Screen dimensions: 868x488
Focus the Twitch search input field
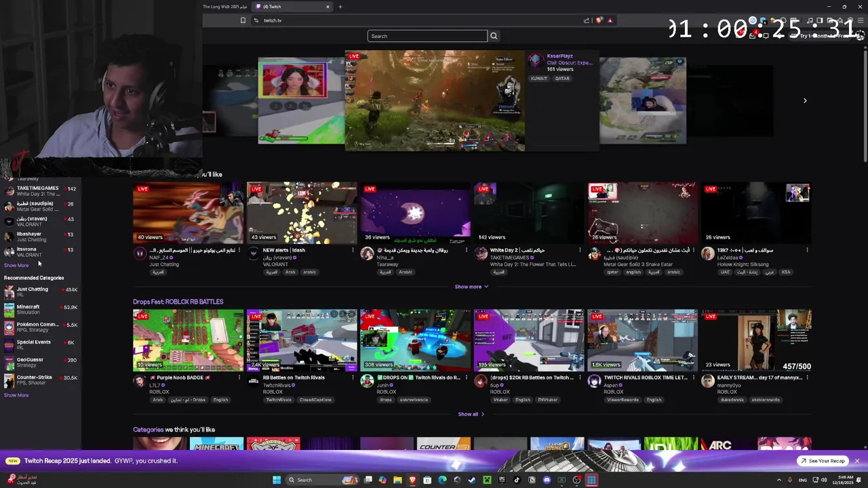pos(427,36)
